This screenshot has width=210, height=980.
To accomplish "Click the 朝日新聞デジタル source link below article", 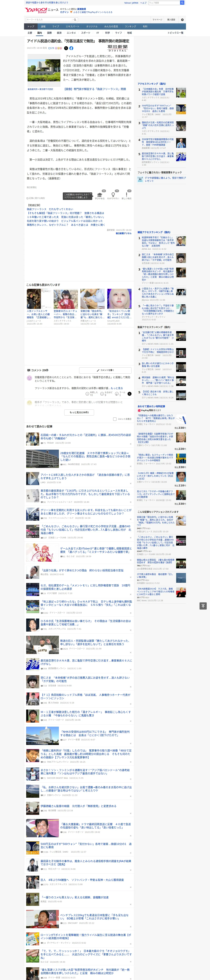I will pos(123,233).
